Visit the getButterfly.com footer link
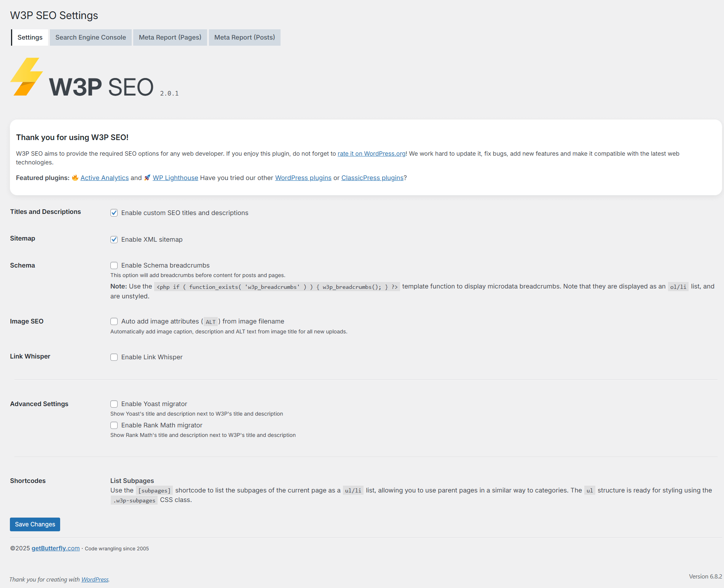Image resolution: width=724 pixels, height=588 pixels. (x=56, y=548)
